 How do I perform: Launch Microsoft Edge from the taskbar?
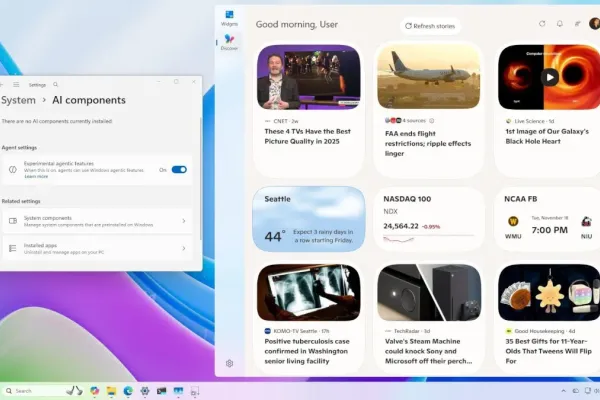point(128,391)
